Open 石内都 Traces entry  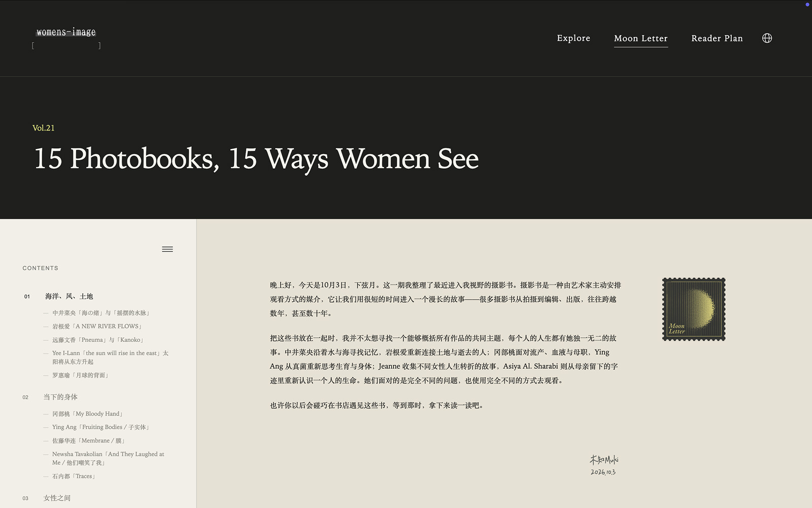click(74, 477)
